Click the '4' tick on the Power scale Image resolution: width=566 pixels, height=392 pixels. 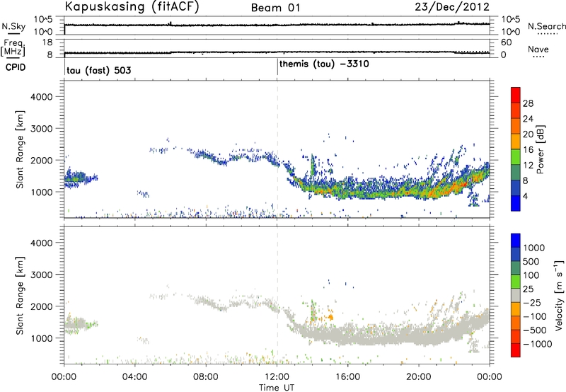(x=525, y=196)
